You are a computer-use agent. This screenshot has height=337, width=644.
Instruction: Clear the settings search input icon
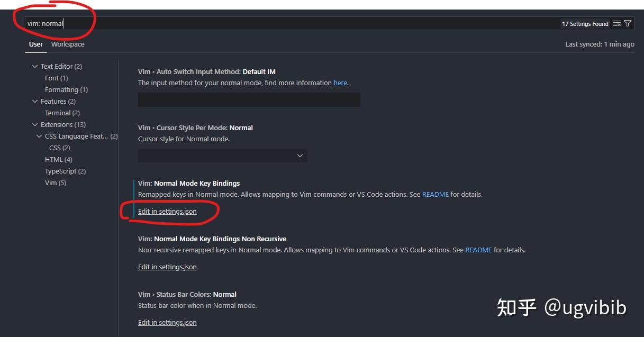point(617,24)
